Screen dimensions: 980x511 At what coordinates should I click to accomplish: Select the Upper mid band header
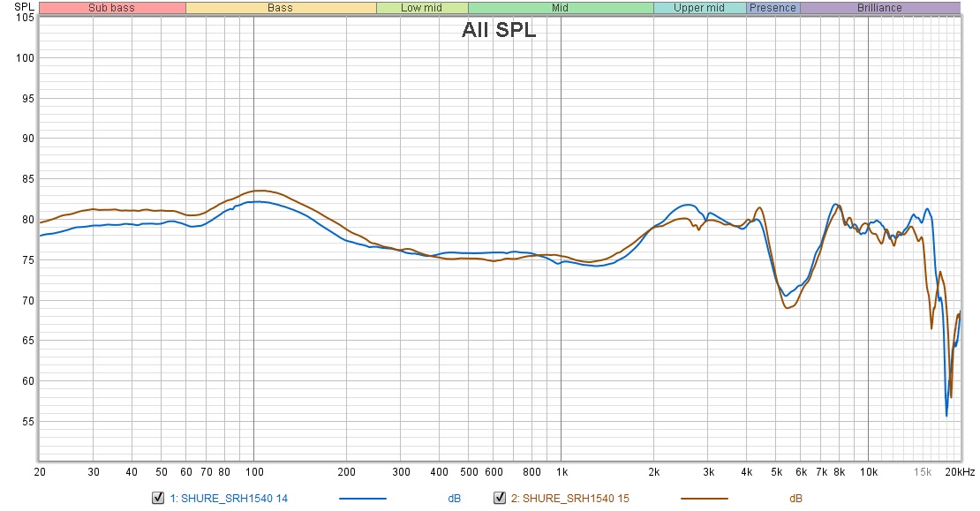pyautogui.click(x=698, y=7)
